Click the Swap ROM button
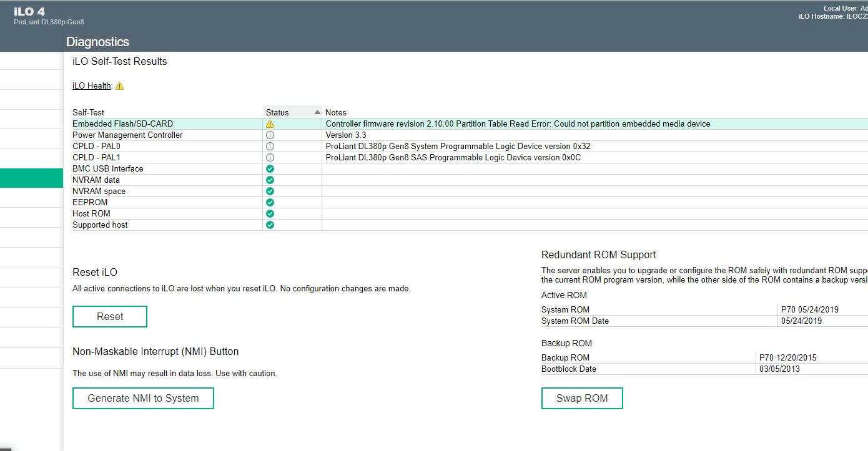Image resolution: width=868 pixels, height=451 pixels. [x=582, y=398]
